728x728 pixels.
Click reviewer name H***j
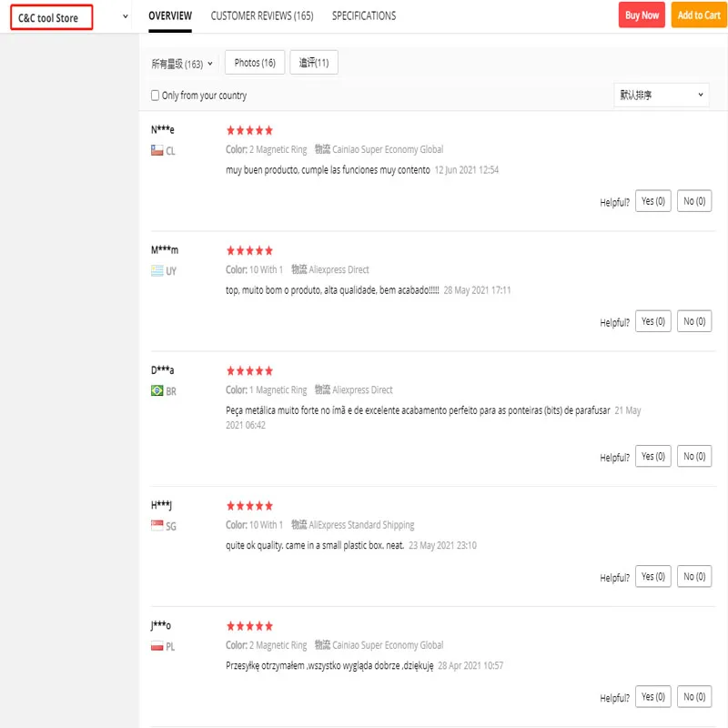pyautogui.click(x=161, y=505)
